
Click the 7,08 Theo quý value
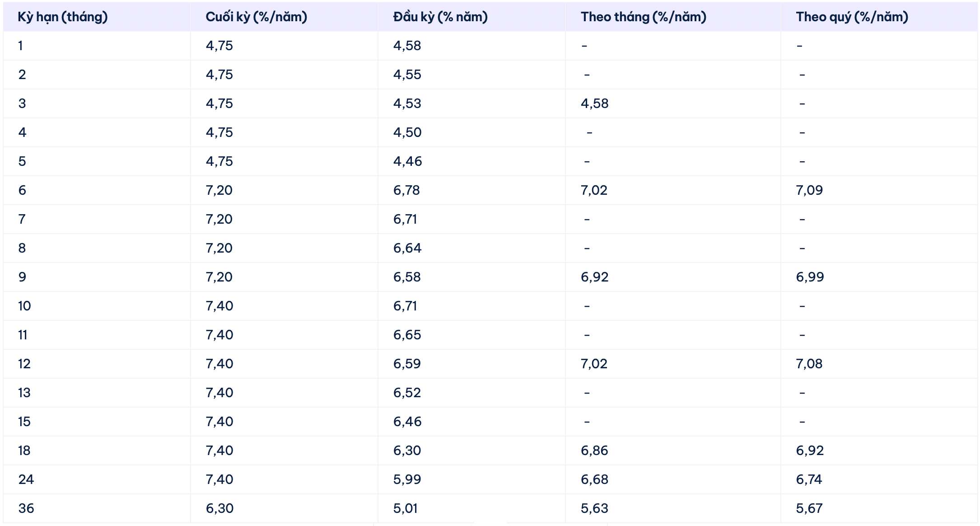809,364
